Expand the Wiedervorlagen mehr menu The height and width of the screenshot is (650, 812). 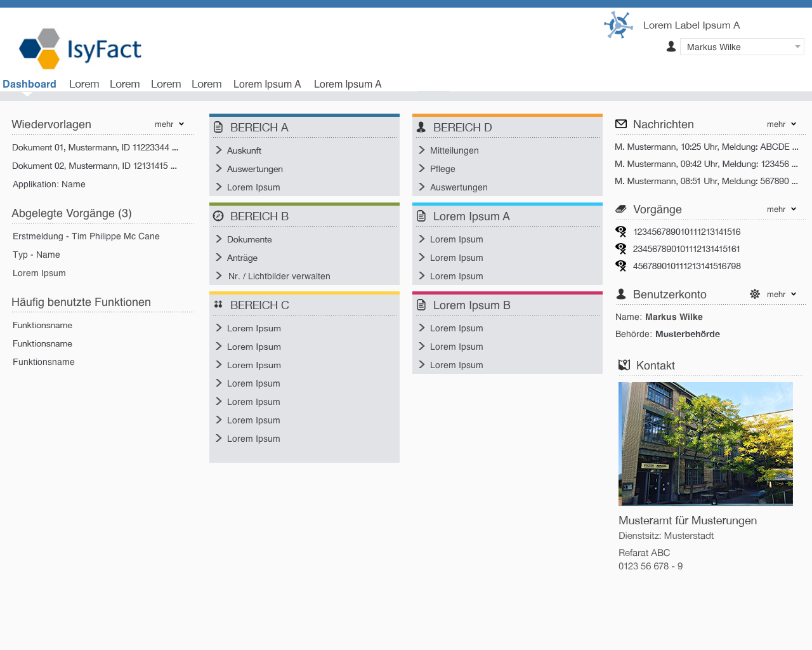click(x=169, y=124)
